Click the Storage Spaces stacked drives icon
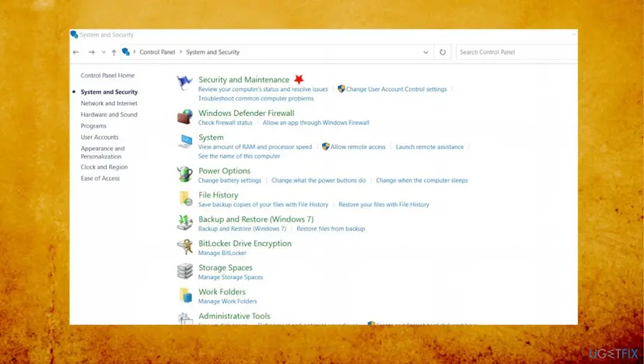The width and height of the screenshot is (644, 364). click(184, 271)
